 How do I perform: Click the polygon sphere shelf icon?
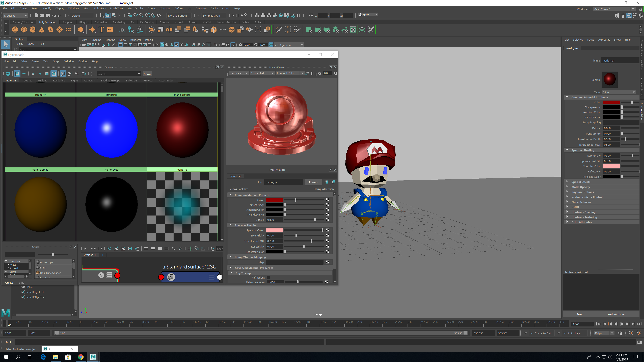[15, 30]
